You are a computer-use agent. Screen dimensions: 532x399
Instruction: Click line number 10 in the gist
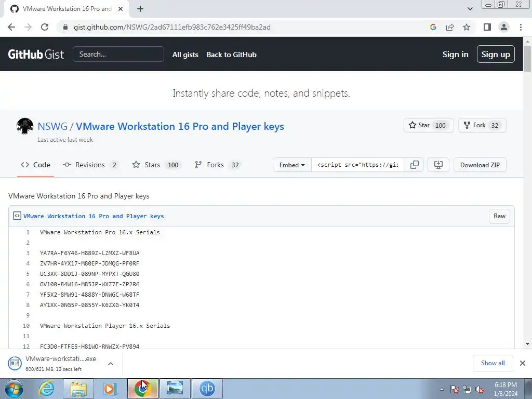[26, 326]
